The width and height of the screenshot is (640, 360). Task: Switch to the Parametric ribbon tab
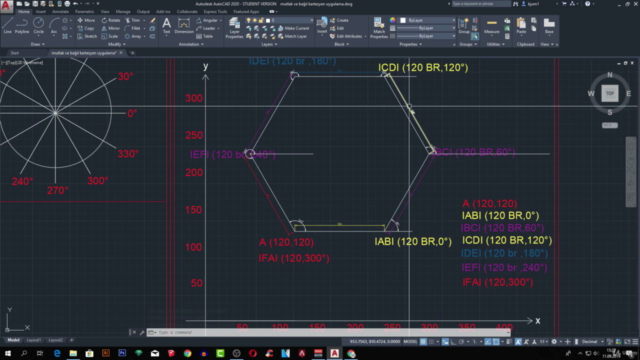(x=84, y=11)
